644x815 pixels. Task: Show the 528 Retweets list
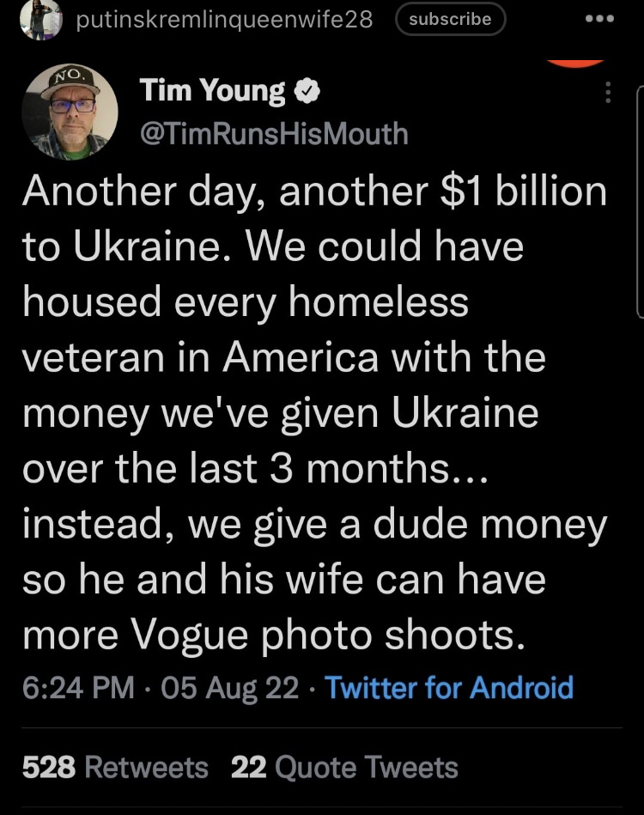(x=115, y=766)
